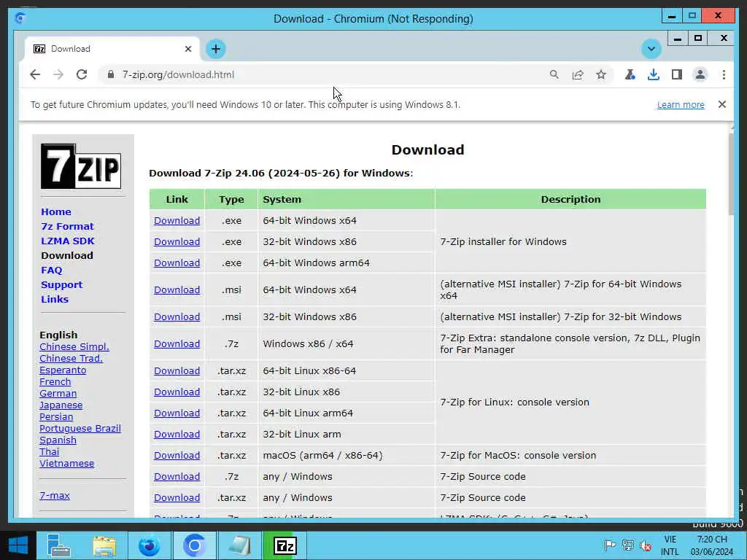
Task: Click the muted volume tray icon
Action: [646, 545]
